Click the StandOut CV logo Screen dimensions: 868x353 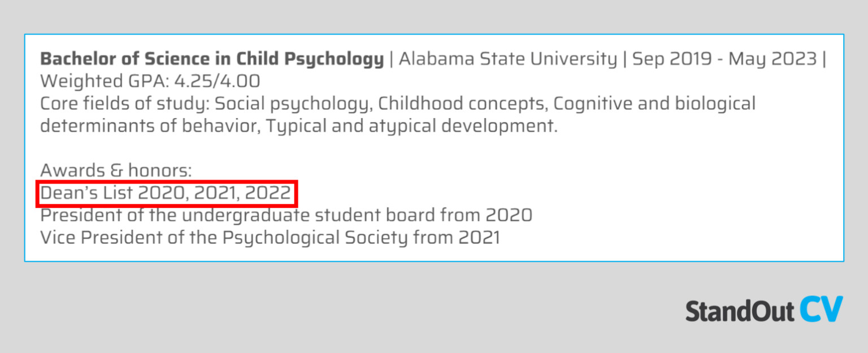(764, 310)
